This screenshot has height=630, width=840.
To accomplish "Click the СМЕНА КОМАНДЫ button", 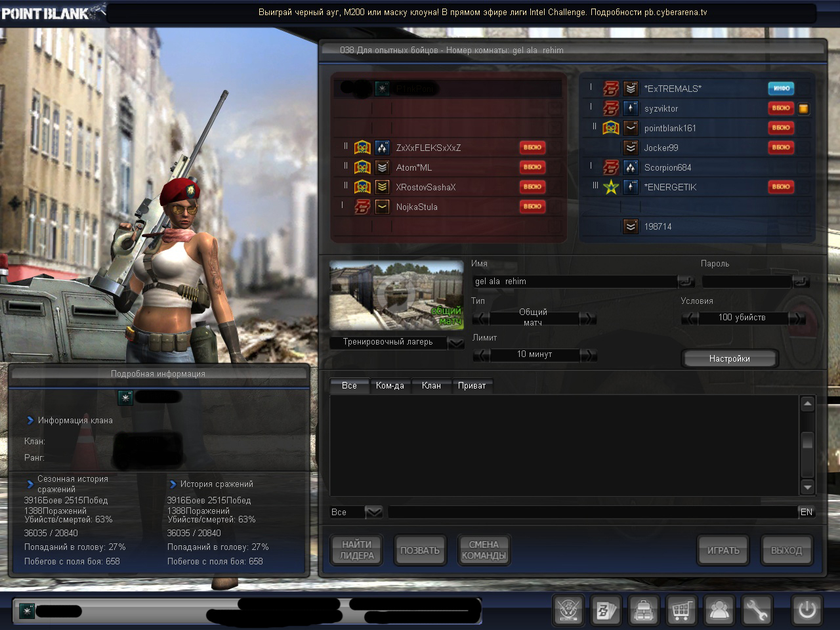I will [484, 550].
